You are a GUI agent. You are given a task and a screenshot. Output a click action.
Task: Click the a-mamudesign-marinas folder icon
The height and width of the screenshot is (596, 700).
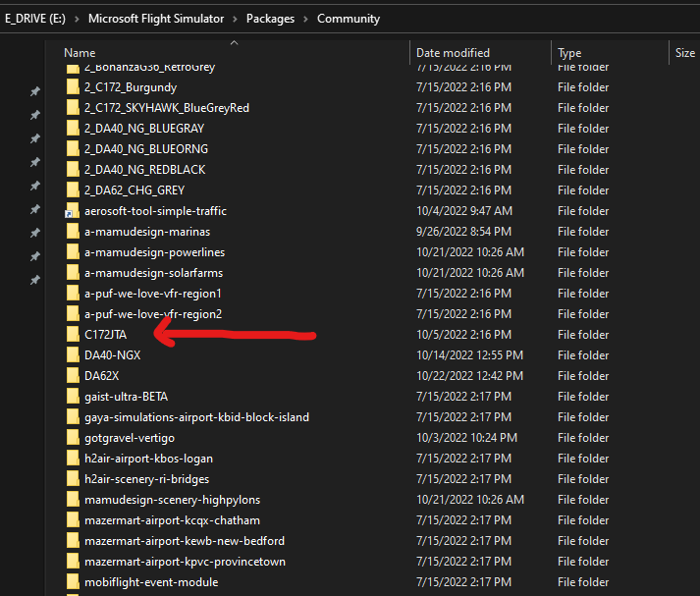click(x=73, y=232)
